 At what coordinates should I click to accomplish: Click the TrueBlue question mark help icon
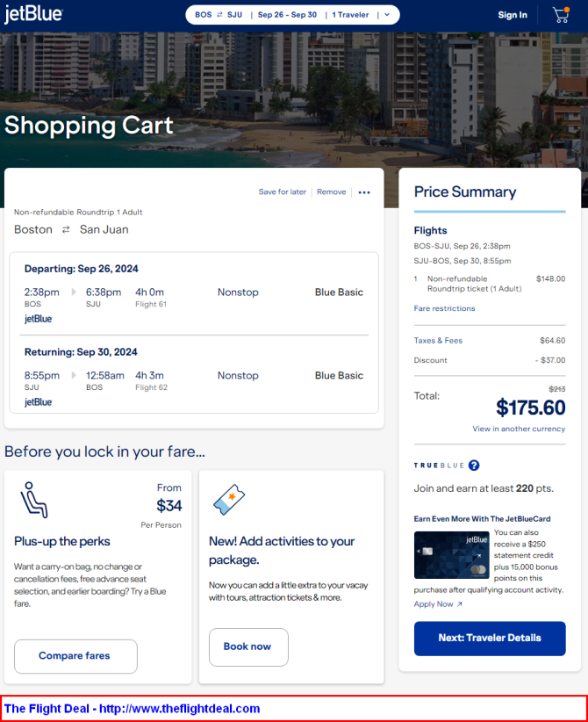(x=474, y=465)
